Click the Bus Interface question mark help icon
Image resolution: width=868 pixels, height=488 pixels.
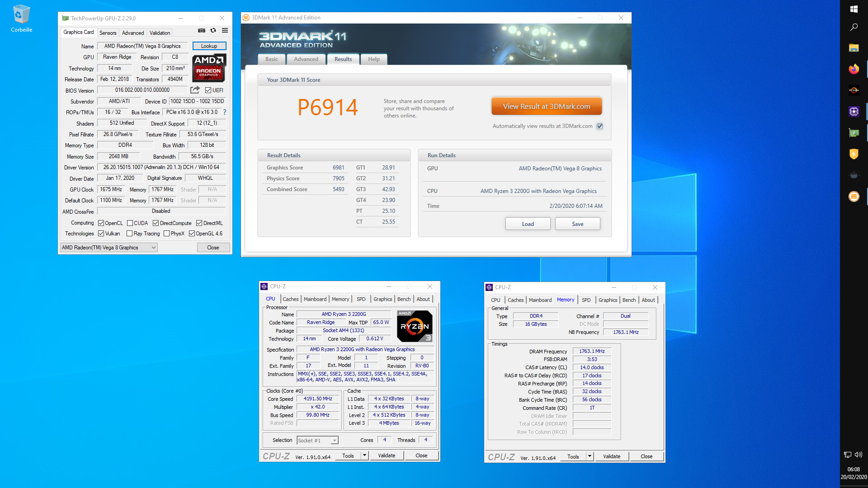[224, 112]
